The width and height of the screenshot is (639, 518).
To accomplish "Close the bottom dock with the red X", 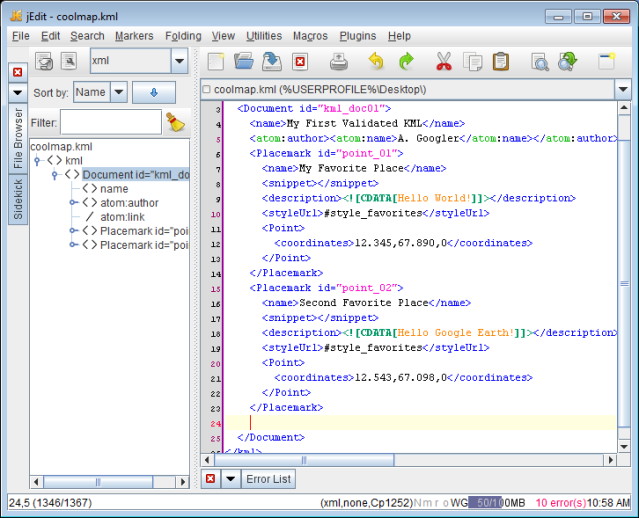I will coord(211,478).
